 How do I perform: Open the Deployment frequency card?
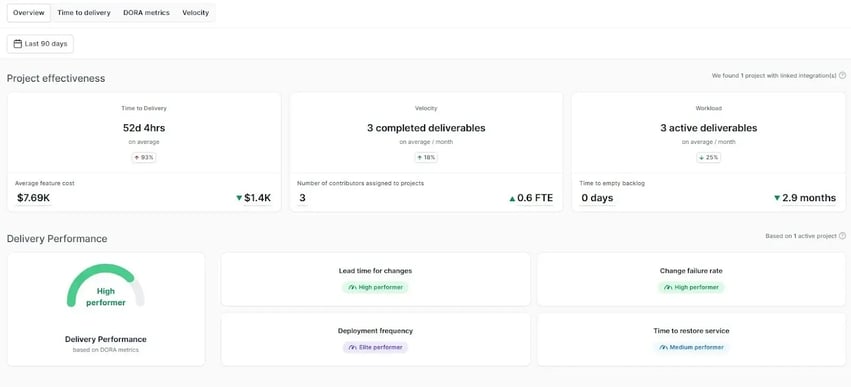(376, 339)
